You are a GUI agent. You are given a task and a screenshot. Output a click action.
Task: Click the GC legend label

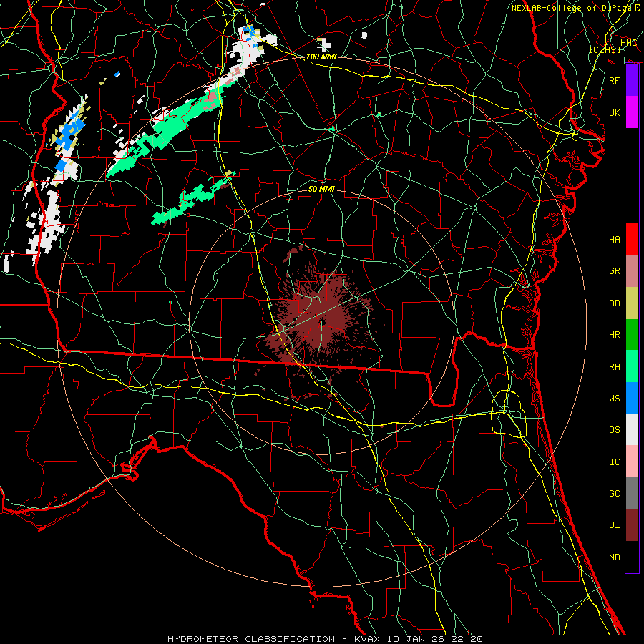pyautogui.click(x=615, y=494)
